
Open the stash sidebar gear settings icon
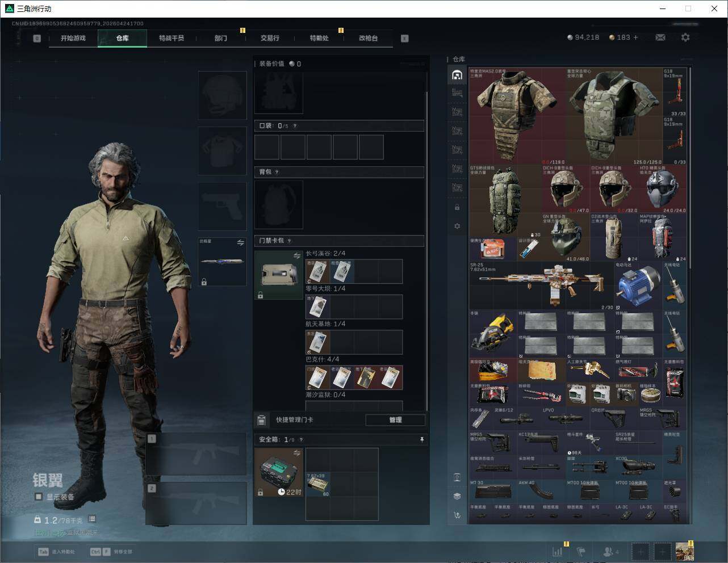pyautogui.click(x=457, y=226)
